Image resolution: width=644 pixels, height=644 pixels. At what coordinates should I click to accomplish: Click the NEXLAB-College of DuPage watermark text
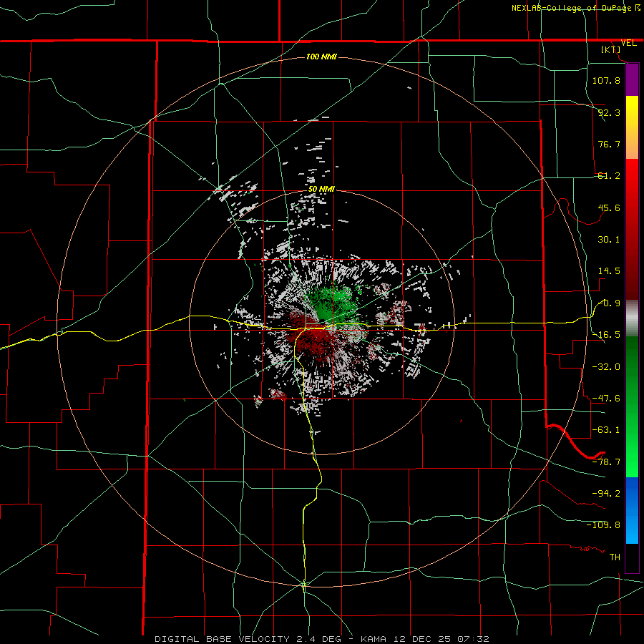click(572, 8)
